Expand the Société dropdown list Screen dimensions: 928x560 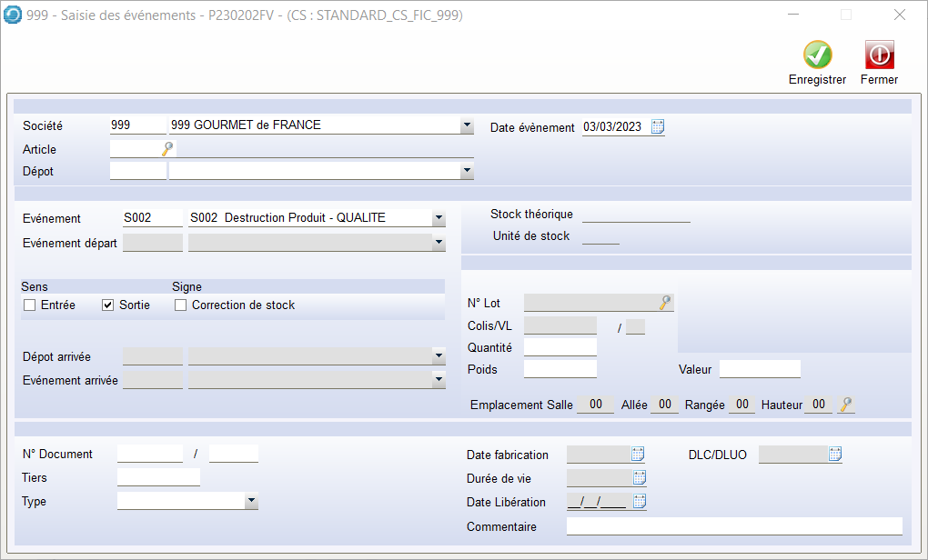(467, 125)
